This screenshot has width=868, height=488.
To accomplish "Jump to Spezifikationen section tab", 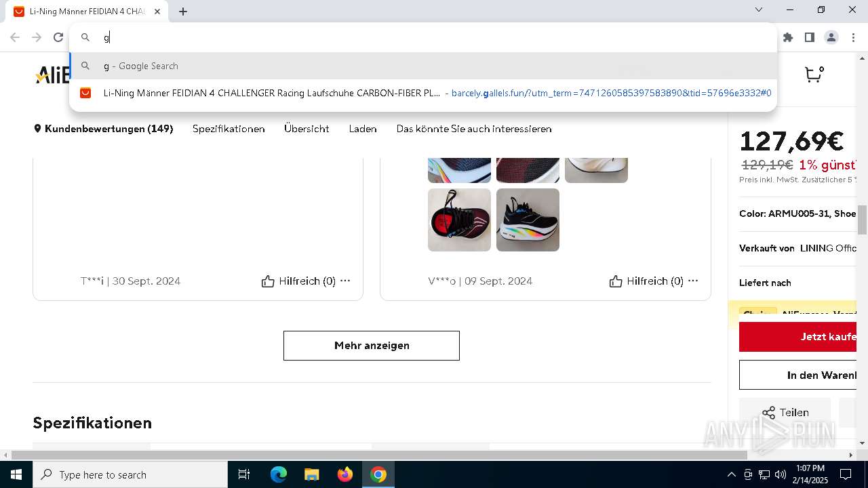I will [x=229, y=129].
